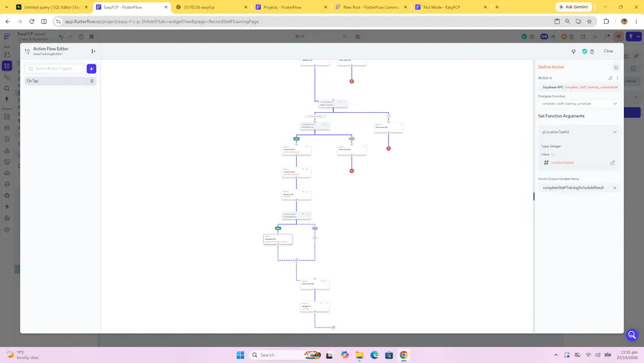Click the grey FALSE label beside Supabase RPC branch
The width and height of the screenshot is (644, 363).
pos(315,228)
